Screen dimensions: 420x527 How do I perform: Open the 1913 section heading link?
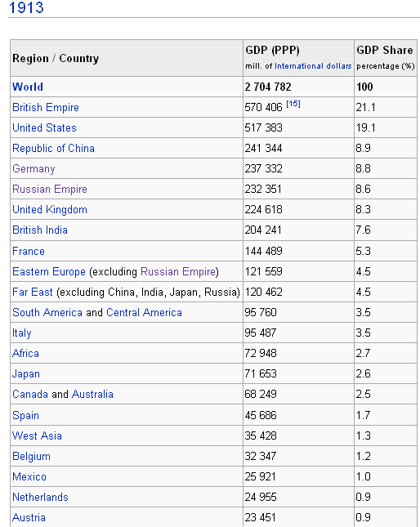coord(26,7)
